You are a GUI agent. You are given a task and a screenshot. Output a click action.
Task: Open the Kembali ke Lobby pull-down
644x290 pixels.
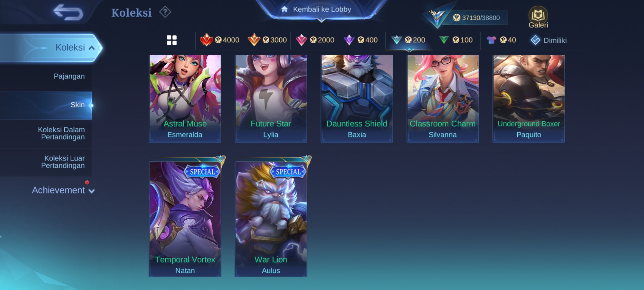(321, 10)
